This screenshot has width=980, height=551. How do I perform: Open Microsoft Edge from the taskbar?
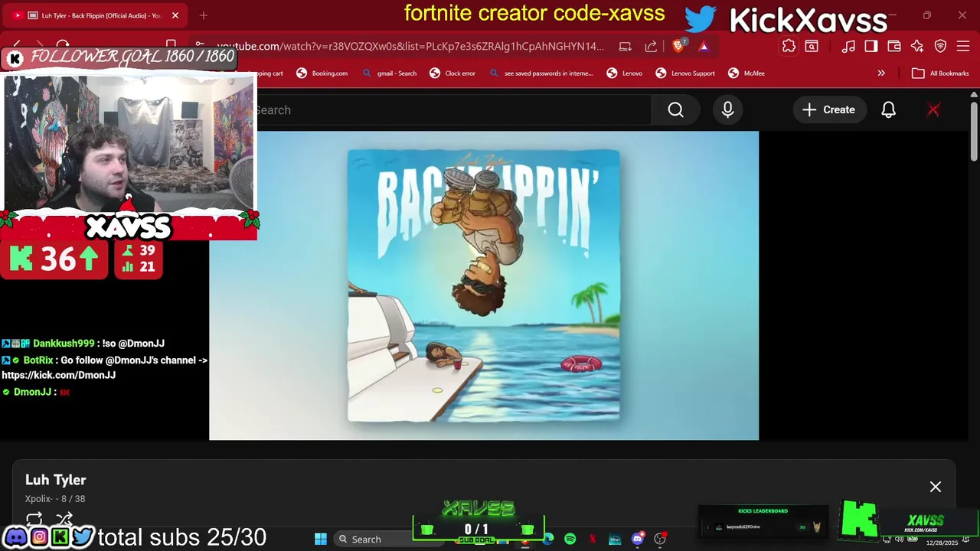(x=548, y=539)
